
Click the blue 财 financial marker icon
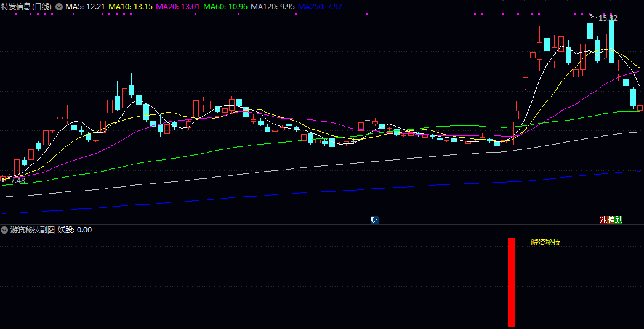(374, 220)
